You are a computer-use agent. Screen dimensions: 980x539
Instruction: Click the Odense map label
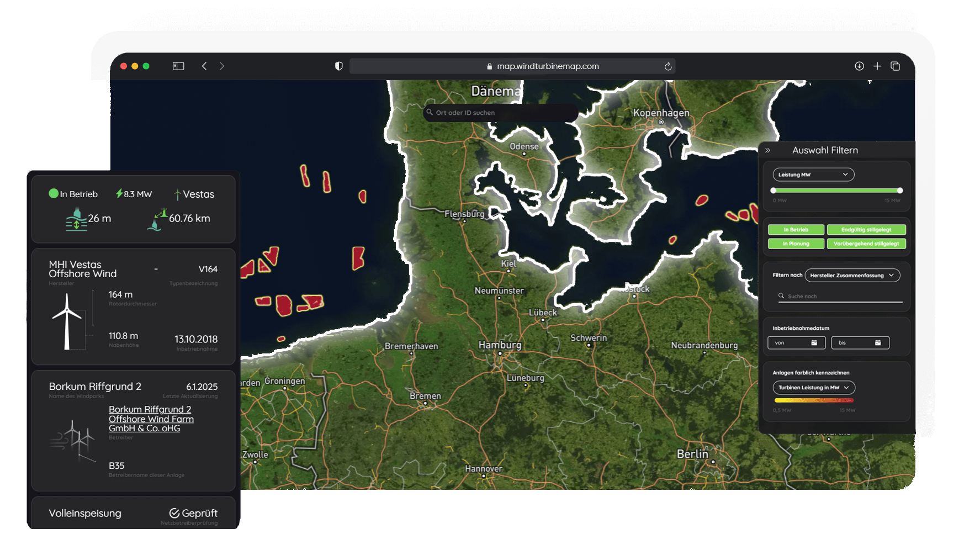click(x=524, y=146)
